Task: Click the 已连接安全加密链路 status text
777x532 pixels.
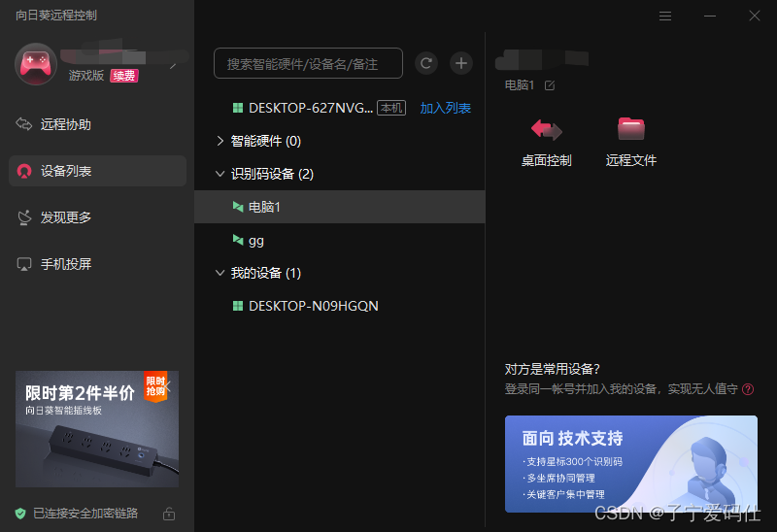Action: pyautogui.click(x=85, y=514)
